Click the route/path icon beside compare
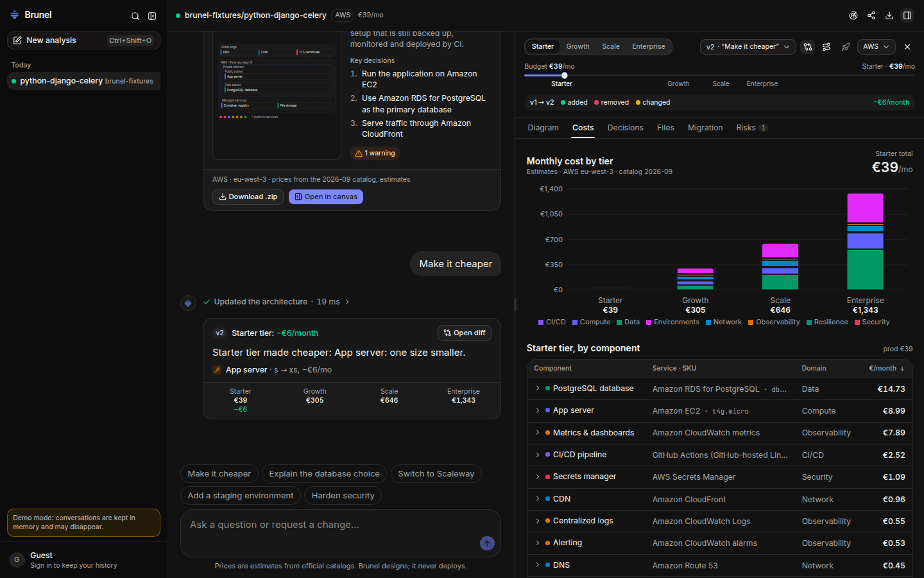 (x=826, y=46)
